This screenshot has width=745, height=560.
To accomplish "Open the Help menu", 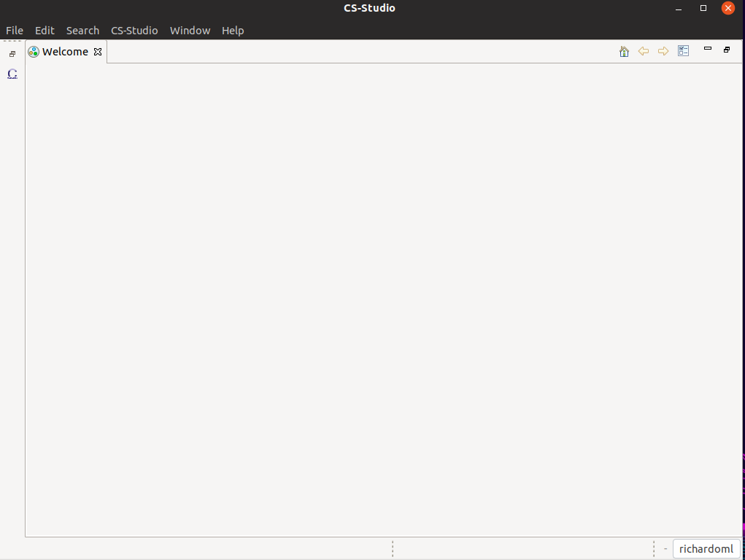I will tap(233, 31).
